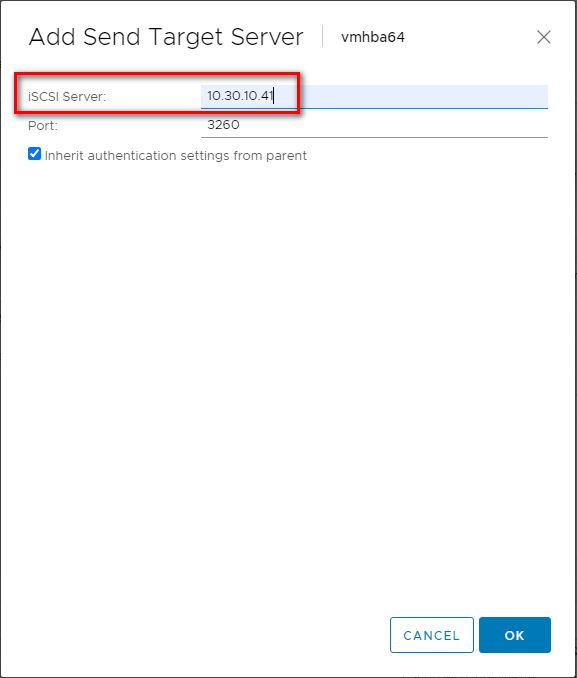This screenshot has width=577, height=678.
Task: Click the X icon at dialog top-right
Action: pos(544,37)
